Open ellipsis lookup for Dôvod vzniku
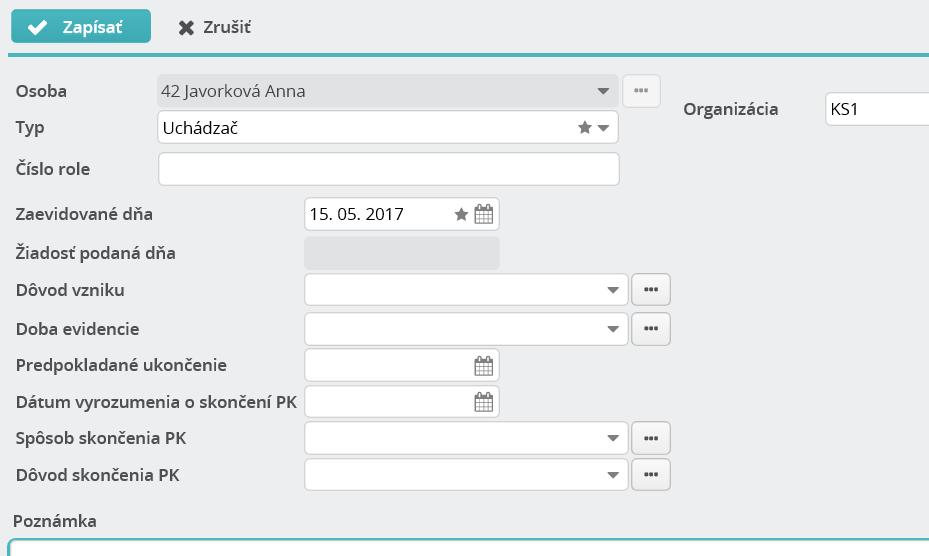The height and width of the screenshot is (556, 929). pyautogui.click(x=651, y=289)
